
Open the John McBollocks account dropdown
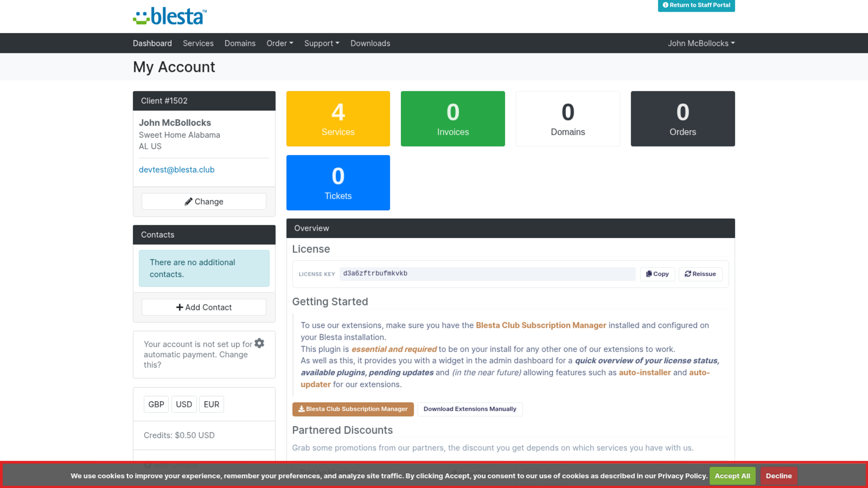click(702, 43)
